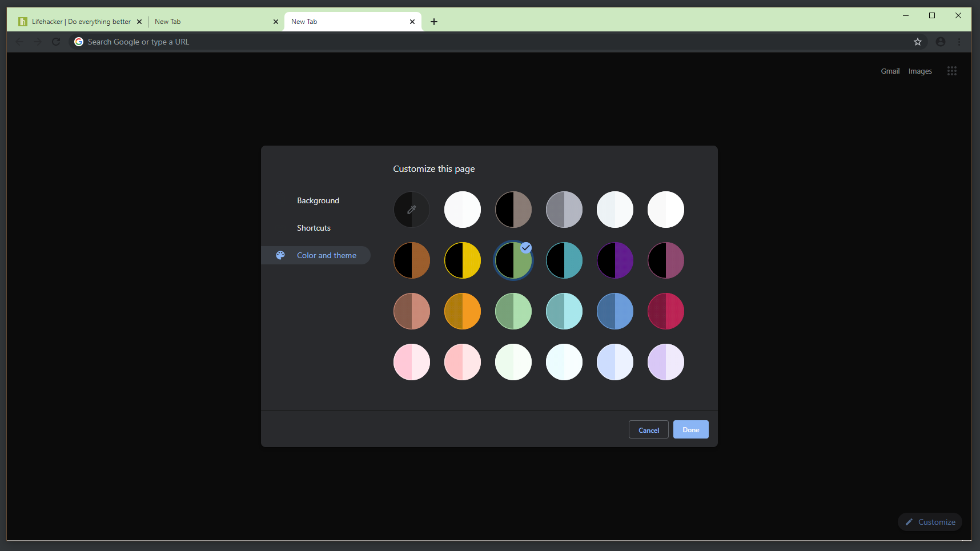Select the Color and theme section
Screen dimensions: 980x551
point(316,255)
